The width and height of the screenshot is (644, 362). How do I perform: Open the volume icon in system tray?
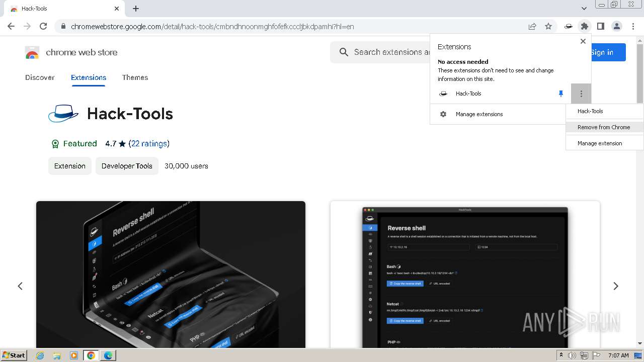[572, 355]
